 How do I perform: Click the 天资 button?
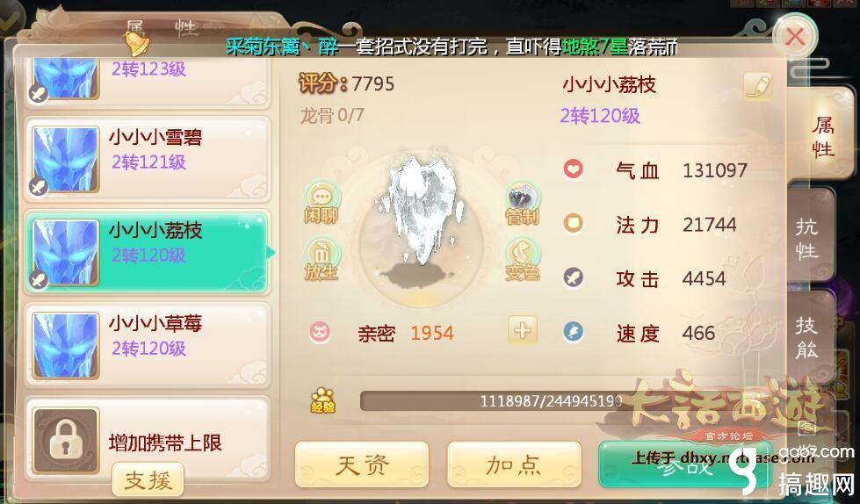(362, 465)
